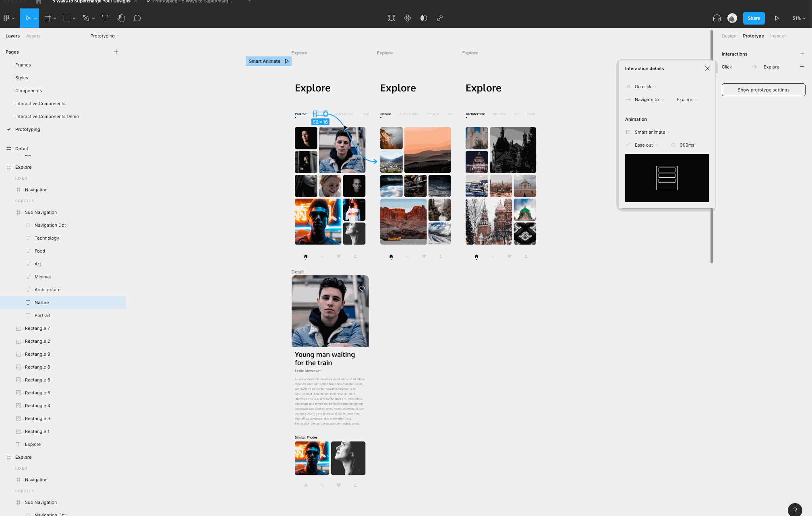Select the Frame tool
This screenshot has width=812, height=516.
click(48, 18)
